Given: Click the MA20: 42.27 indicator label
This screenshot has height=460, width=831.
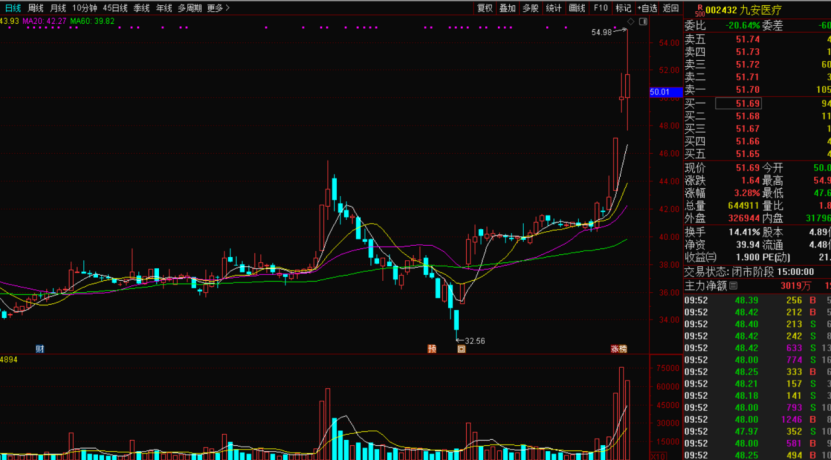Looking at the screenshot, I should point(45,21).
